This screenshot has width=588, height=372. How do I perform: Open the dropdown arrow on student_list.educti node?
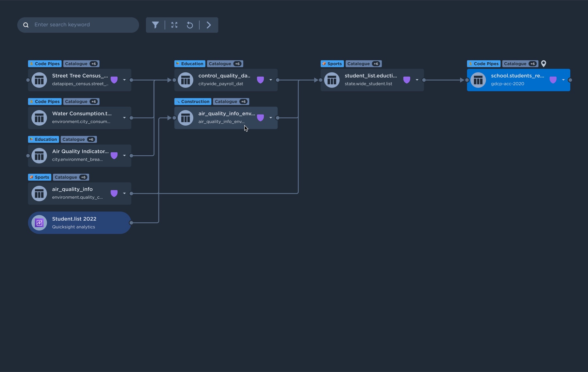[x=417, y=80]
